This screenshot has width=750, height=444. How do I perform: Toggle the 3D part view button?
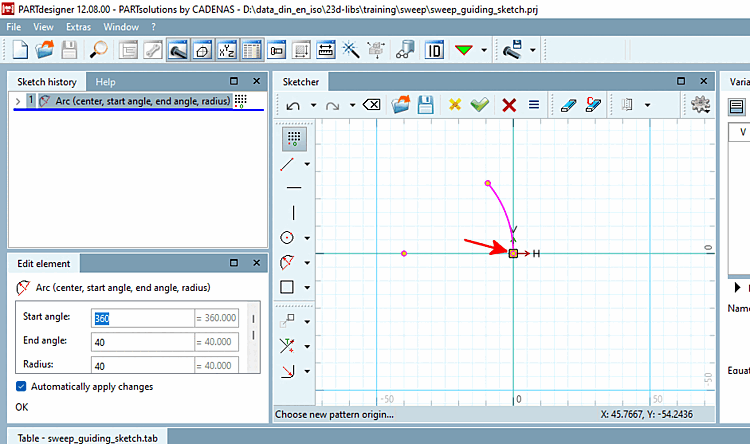[202, 50]
